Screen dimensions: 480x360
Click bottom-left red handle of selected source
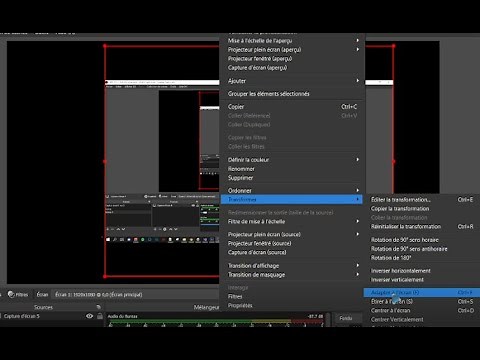coord(105,276)
